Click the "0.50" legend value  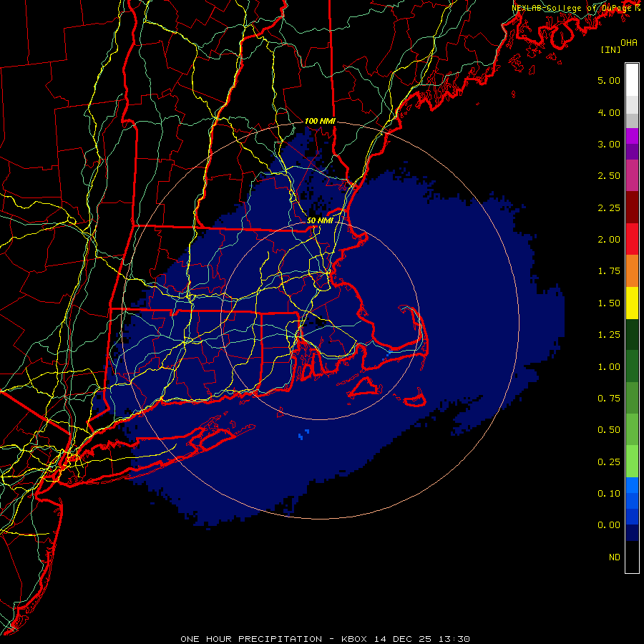609,430
